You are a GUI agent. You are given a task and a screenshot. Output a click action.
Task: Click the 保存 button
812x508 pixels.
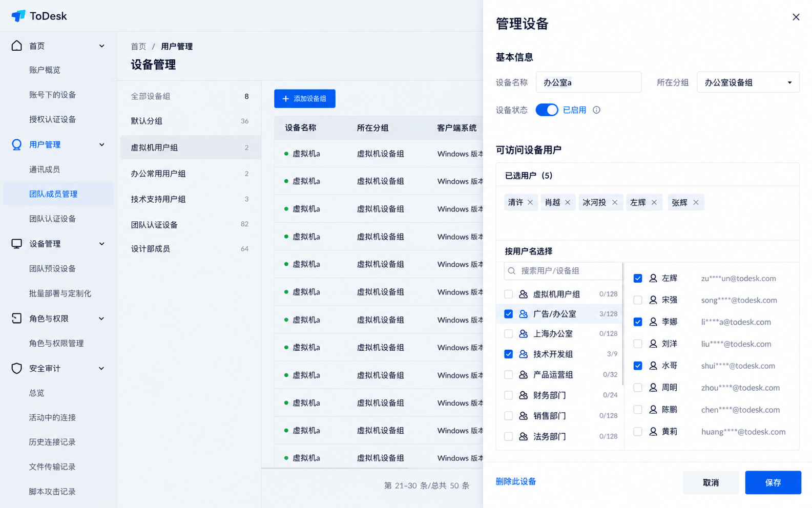point(773,482)
